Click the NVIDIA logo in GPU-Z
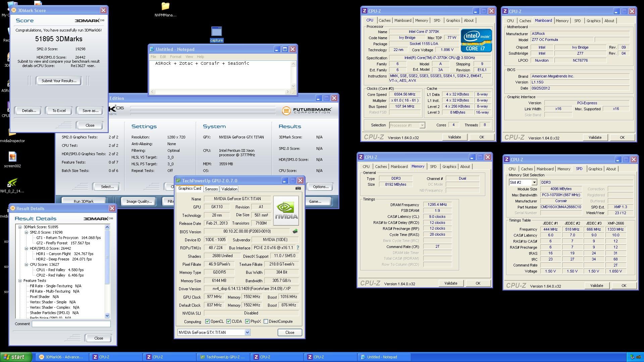Viewport: 644px width, 362px height. click(x=286, y=210)
